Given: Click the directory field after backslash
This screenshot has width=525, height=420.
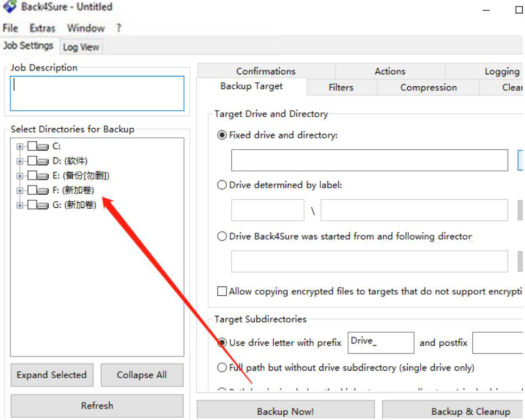Looking at the screenshot, I should (414, 211).
